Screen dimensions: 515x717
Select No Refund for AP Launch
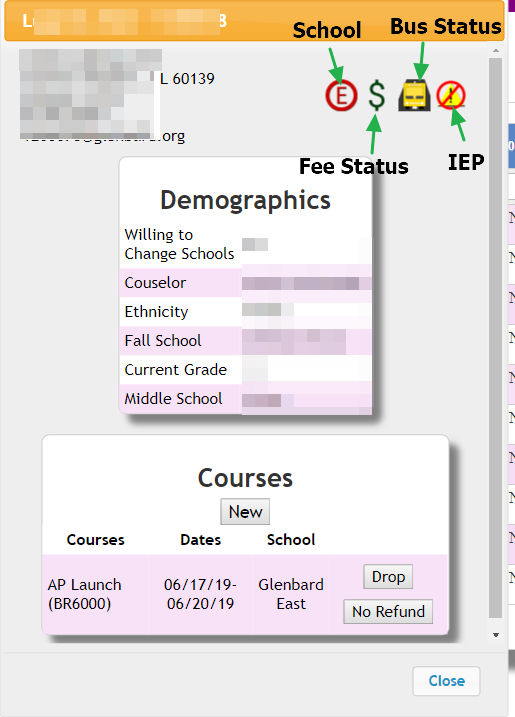388,611
